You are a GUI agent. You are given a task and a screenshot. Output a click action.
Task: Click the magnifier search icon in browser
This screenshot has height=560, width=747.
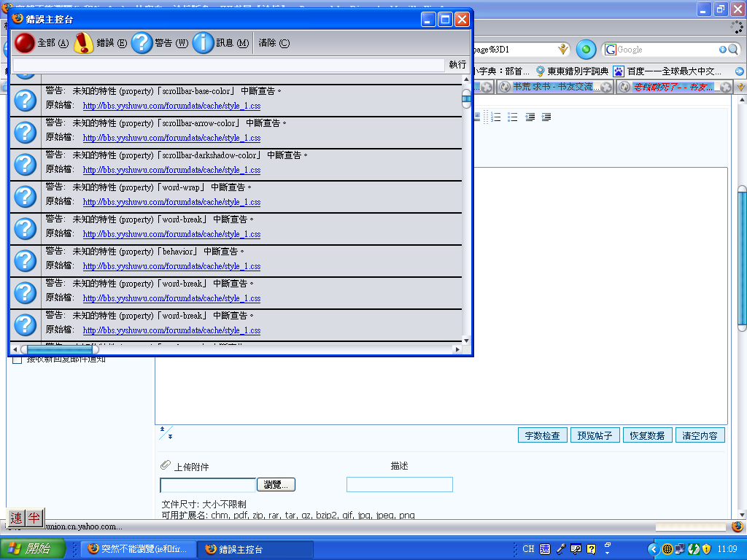coord(733,50)
